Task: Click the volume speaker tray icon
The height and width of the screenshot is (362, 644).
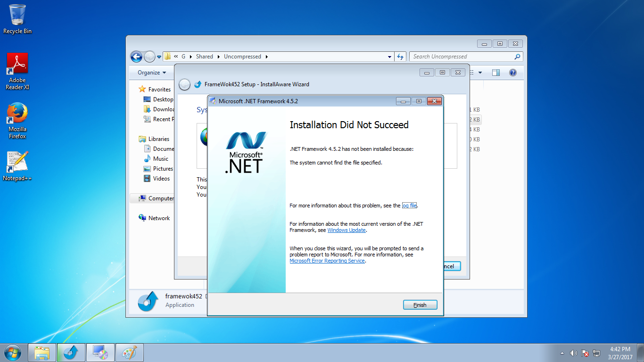Action: click(x=574, y=353)
